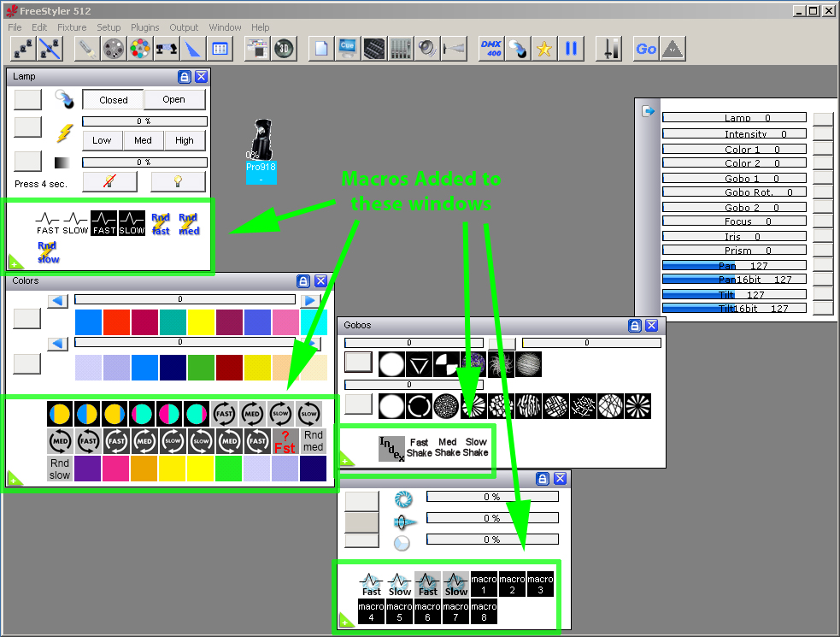Click the Go button in toolbar

[x=646, y=49]
